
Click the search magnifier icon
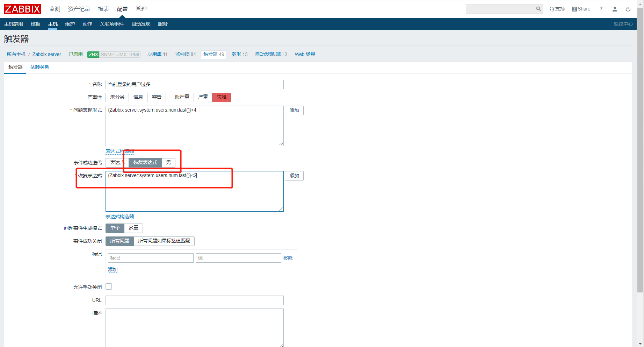coord(538,9)
